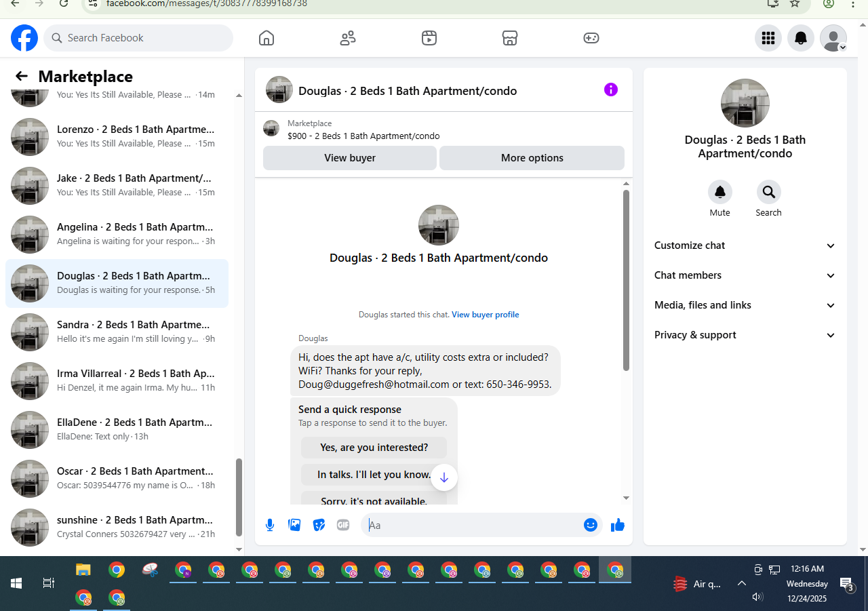Open the Jake conversation
The image size is (868, 611).
point(117,186)
